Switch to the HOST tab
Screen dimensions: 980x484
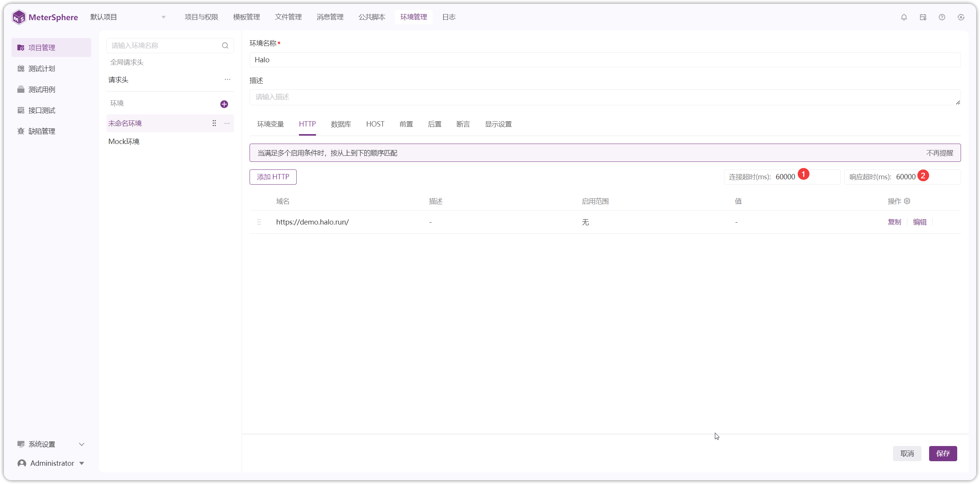[375, 124]
